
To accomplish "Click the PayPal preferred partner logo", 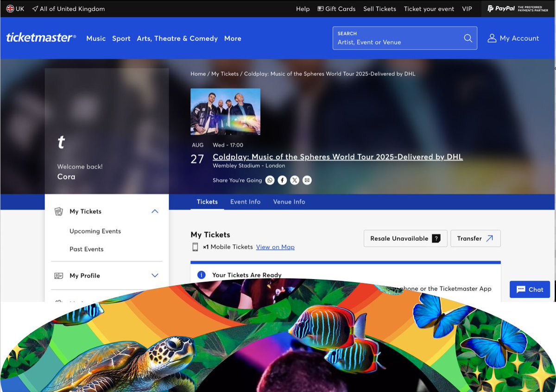I will pyautogui.click(x=518, y=9).
